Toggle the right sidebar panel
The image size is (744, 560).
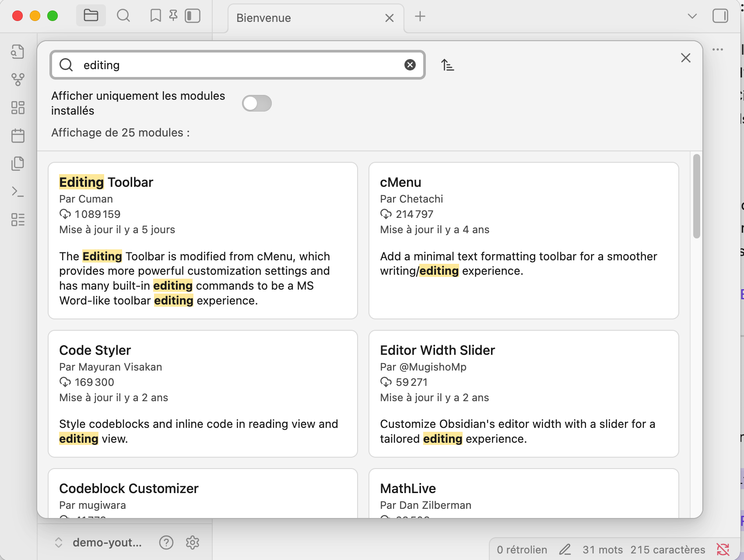pos(720,16)
